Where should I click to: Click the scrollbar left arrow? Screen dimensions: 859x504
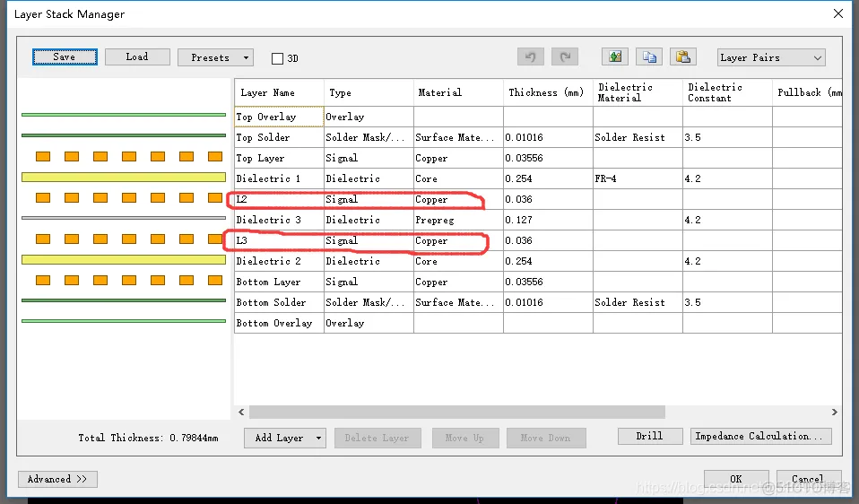[241, 412]
